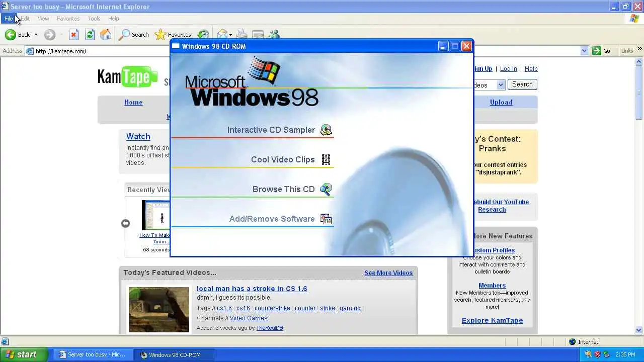Image resolution: width=644 pixels, height=362 pixels.
Task: Click See More Videos link
Action: coord(388,273)
